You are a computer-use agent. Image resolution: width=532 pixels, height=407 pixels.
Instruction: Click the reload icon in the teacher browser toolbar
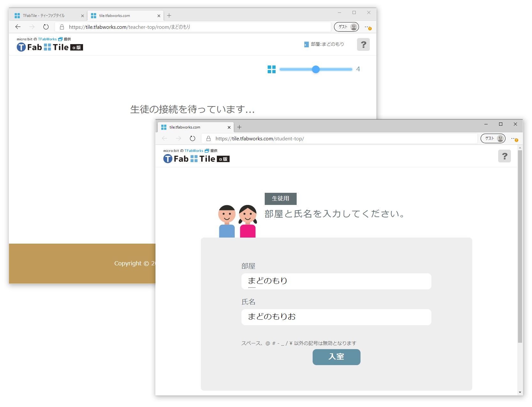[x=46, y=27]
